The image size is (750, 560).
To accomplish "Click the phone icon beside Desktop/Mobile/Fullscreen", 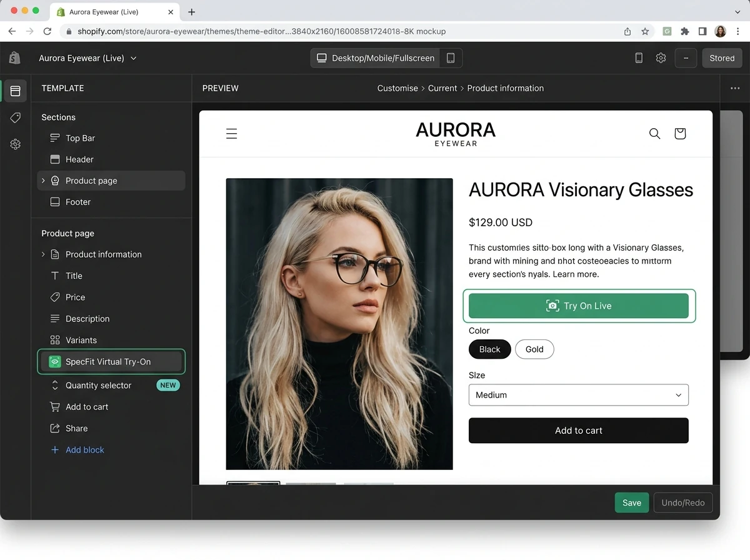I will click(451, 58).
